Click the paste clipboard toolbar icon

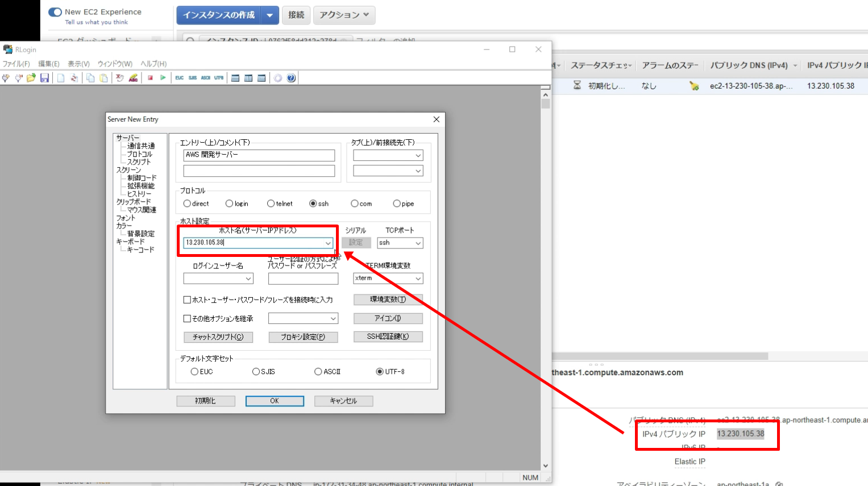pos(103,78)
